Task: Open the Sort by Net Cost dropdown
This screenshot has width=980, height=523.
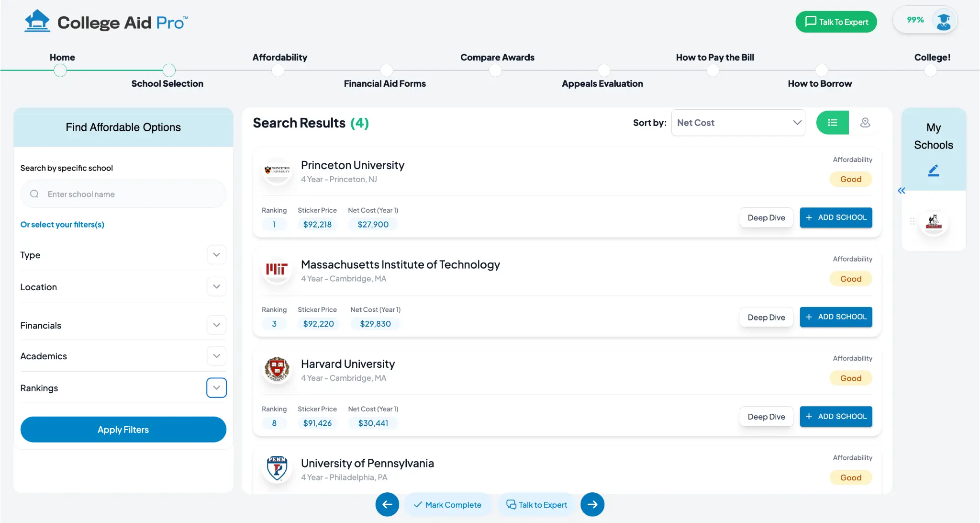Action: pos(738,123)
